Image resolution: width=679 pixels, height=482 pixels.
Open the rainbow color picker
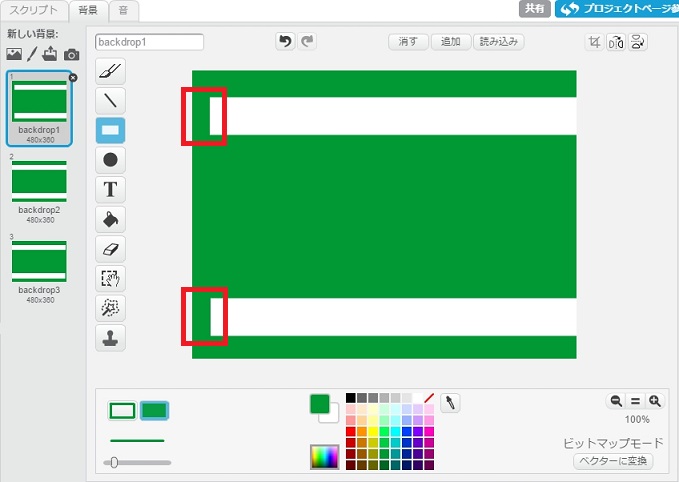[x=324, y=457]
